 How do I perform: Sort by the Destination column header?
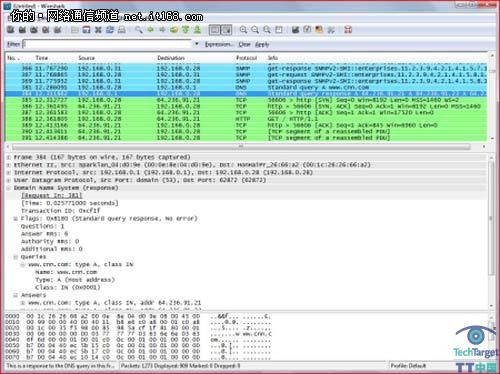pos(171,58)
